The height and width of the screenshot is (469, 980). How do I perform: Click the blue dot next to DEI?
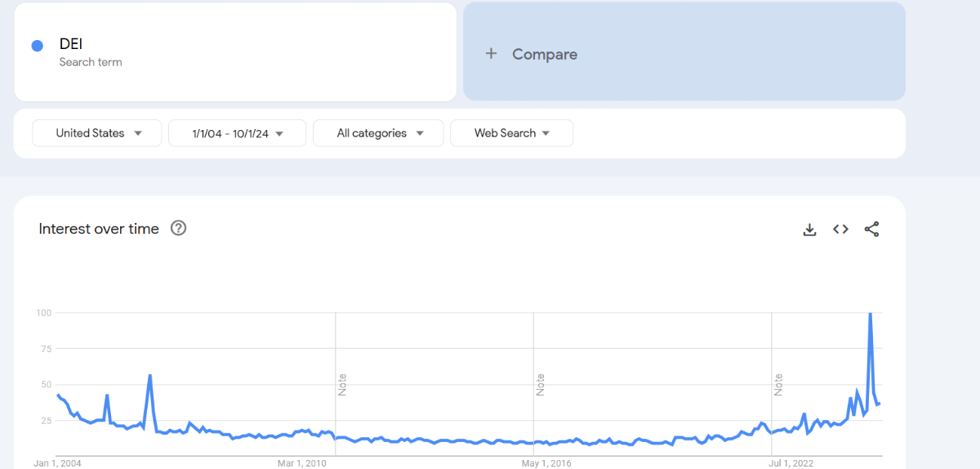tap(37, 46)
